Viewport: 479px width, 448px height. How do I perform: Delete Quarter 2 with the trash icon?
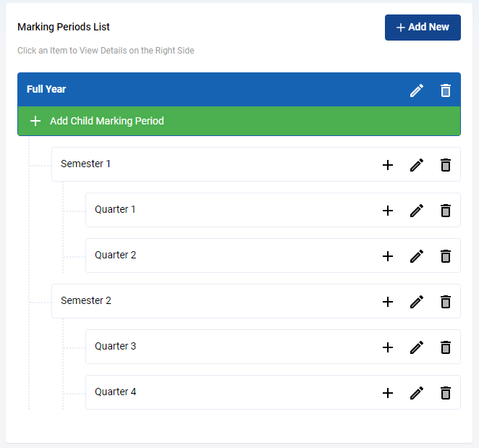click(446, 256)
